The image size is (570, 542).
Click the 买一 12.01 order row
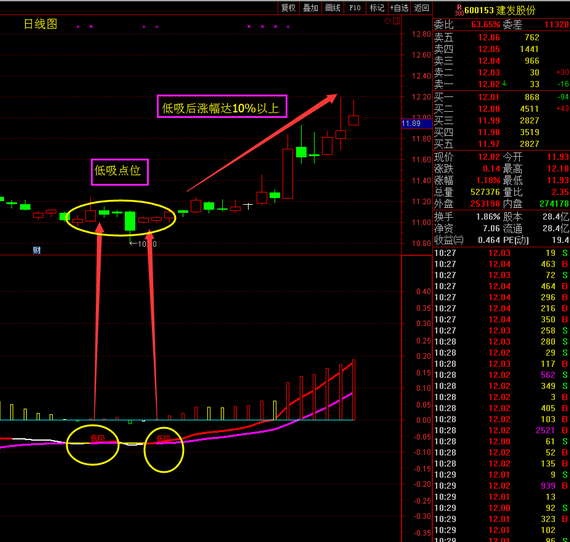501,97
